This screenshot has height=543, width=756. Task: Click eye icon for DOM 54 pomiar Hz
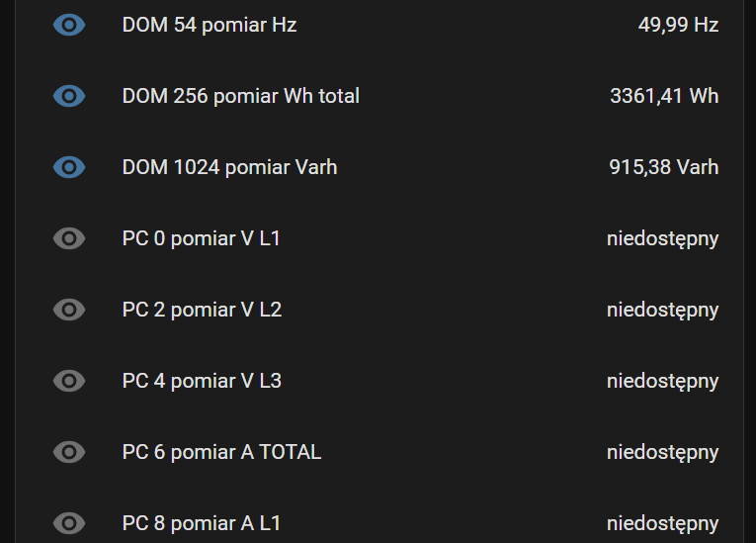pyautogui.click(x=69, y=25)
